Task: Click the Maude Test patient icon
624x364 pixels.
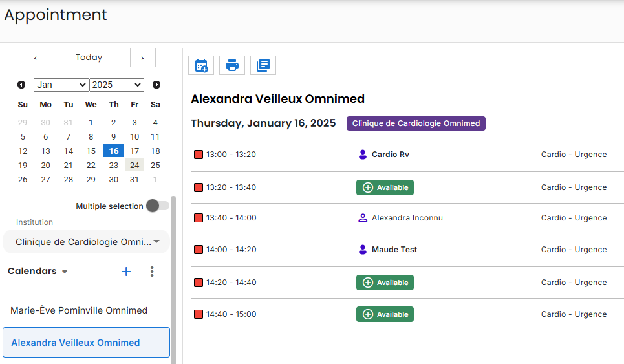Action: [x=363, y=250]
